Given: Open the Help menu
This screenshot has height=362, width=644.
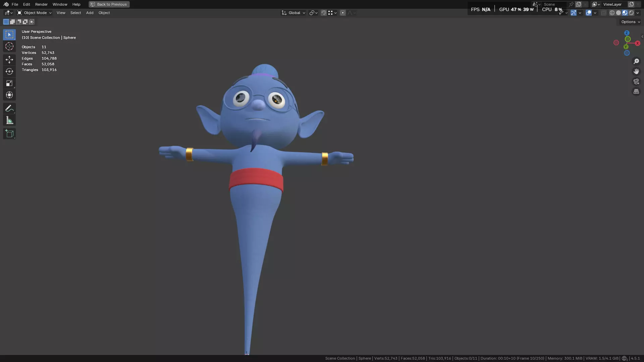Looking at the screenshot, I should click(x=76, y=4).
